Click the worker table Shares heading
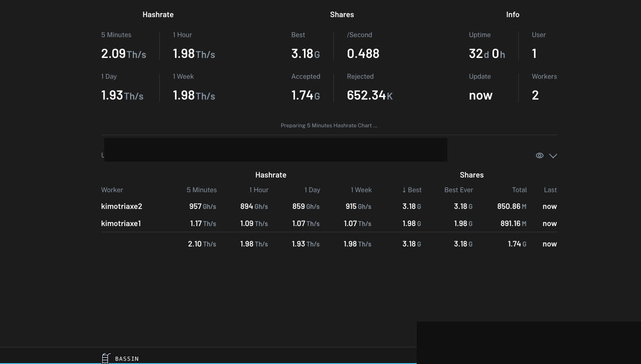This screenshot has height=364, width=641. coord(472,175)
